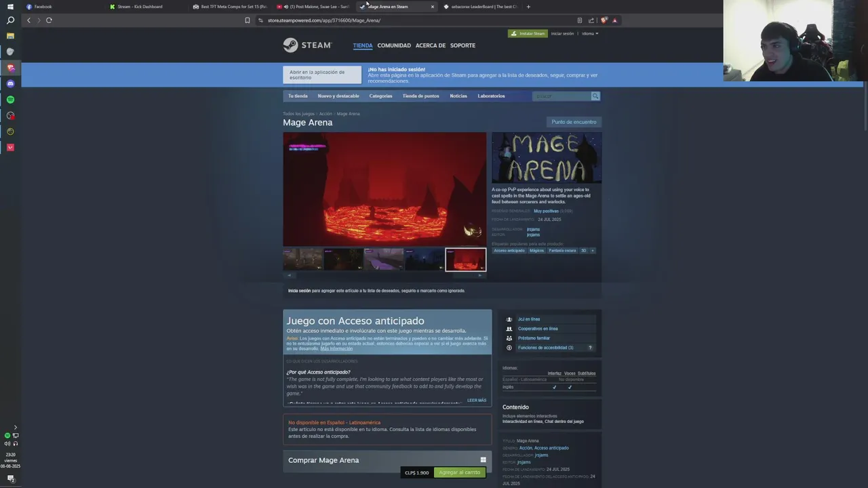Close the Mage Arena en Steam tab
This screenshot has height=488, width=868.
(x=433, y=7)
